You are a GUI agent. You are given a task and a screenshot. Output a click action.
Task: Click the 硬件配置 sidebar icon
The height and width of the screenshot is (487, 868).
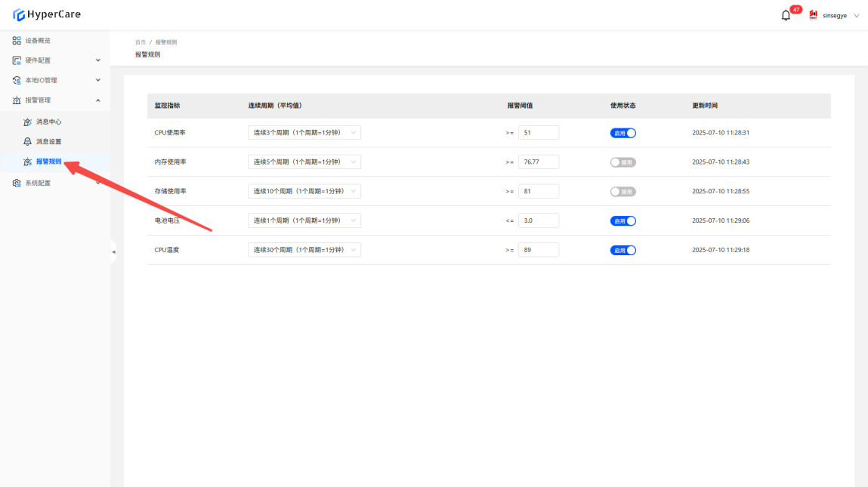click(x=17, y=60)
